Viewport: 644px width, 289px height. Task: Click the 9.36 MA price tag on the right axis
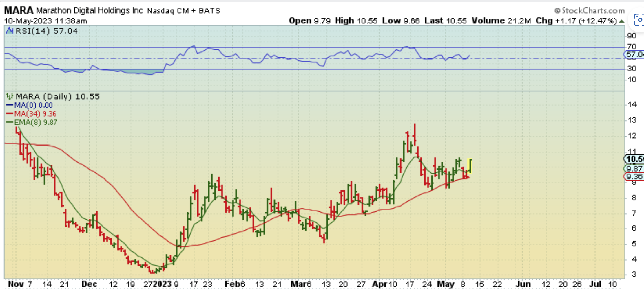point(634,176)
